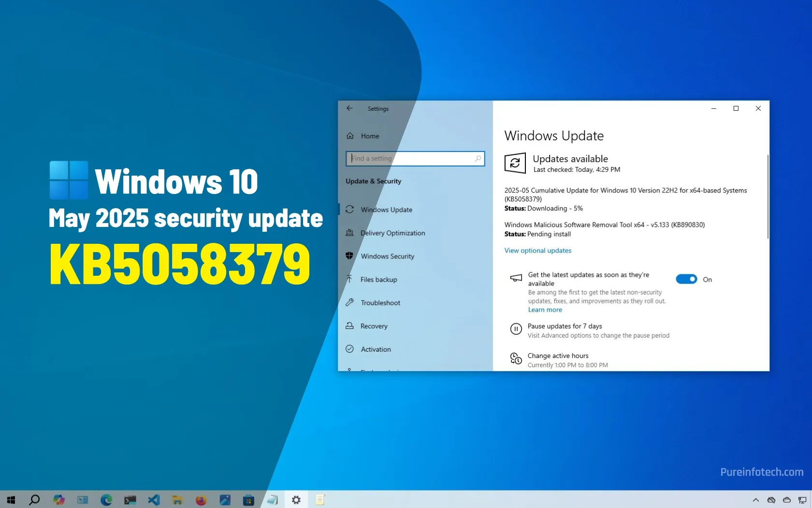Expand hidden icons in the system tray
Image resolution: width=812 pixels, height=508 pixels.
pos(756,500)
